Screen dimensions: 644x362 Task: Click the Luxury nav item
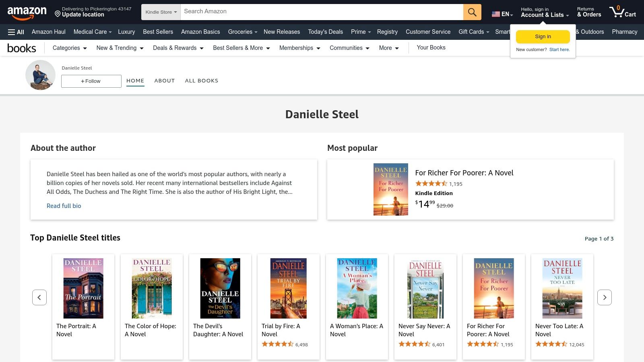pyautogui.click(x=126, y=32)
